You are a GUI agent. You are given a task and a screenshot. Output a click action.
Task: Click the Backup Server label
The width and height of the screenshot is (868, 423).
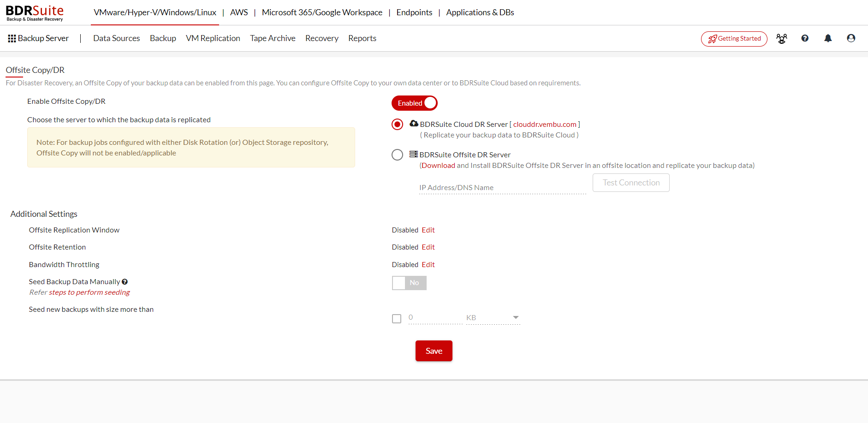43,38
